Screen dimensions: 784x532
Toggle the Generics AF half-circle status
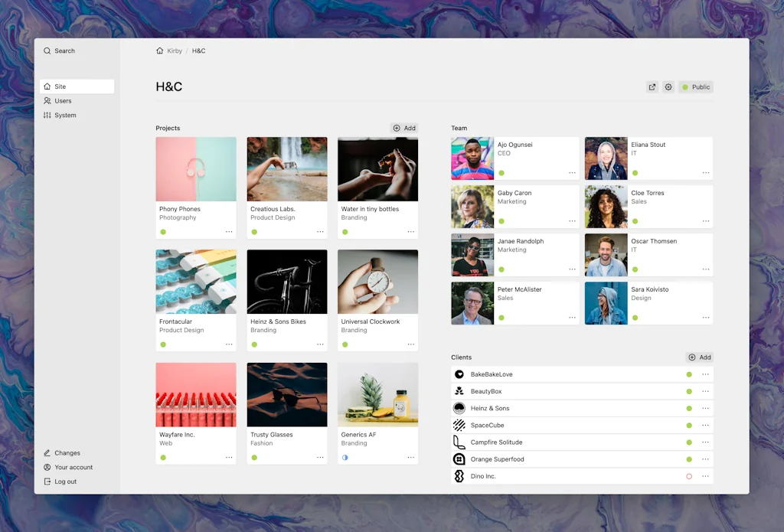coord(345,458)
